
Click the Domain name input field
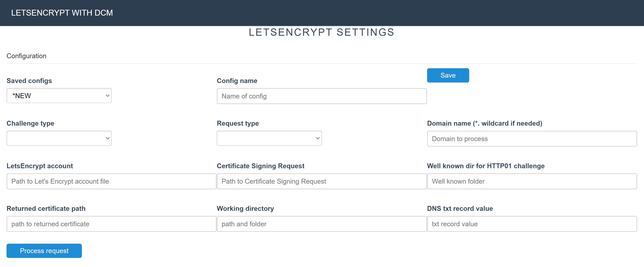pos(532,139)
